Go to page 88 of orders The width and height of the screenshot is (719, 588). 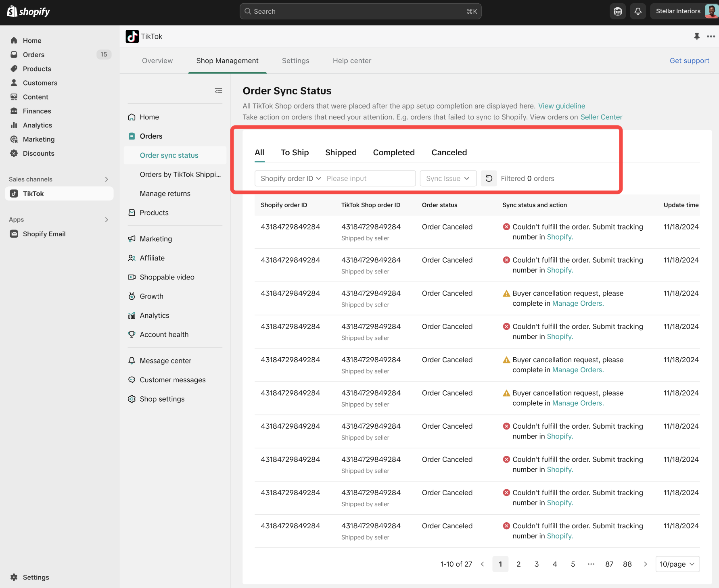tap(627, 564)
